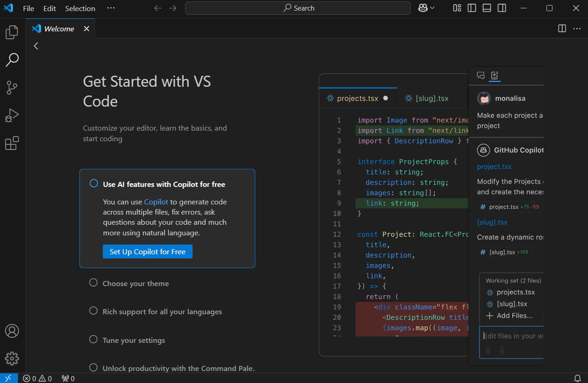Open the Extensions view
The image size is (588, 383).
12,143
